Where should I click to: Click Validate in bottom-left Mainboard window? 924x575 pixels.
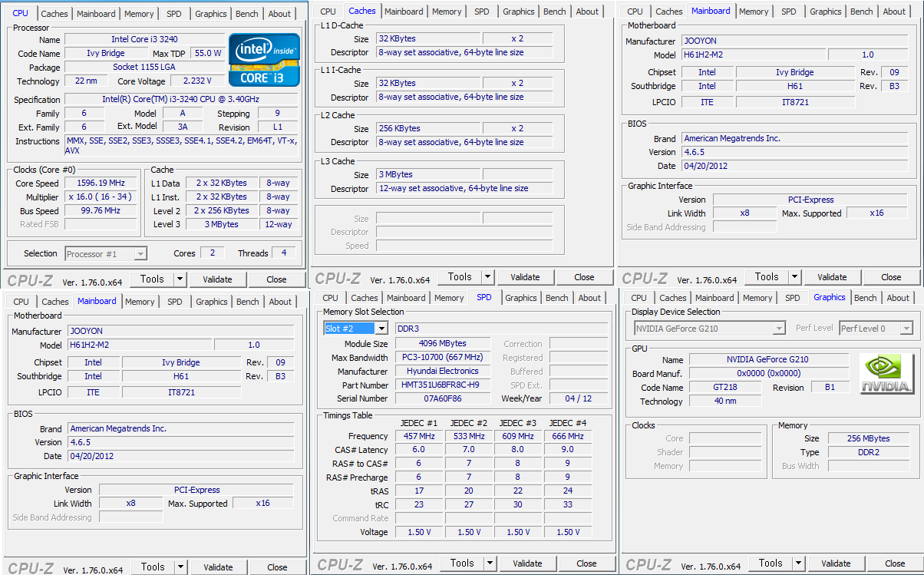click(218, 567)
